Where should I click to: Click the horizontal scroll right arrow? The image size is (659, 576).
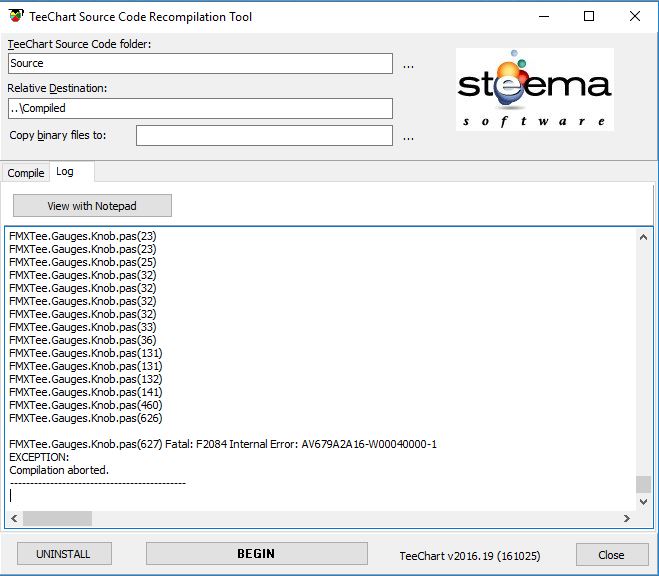pyautogui.click(x=627, y=518)
